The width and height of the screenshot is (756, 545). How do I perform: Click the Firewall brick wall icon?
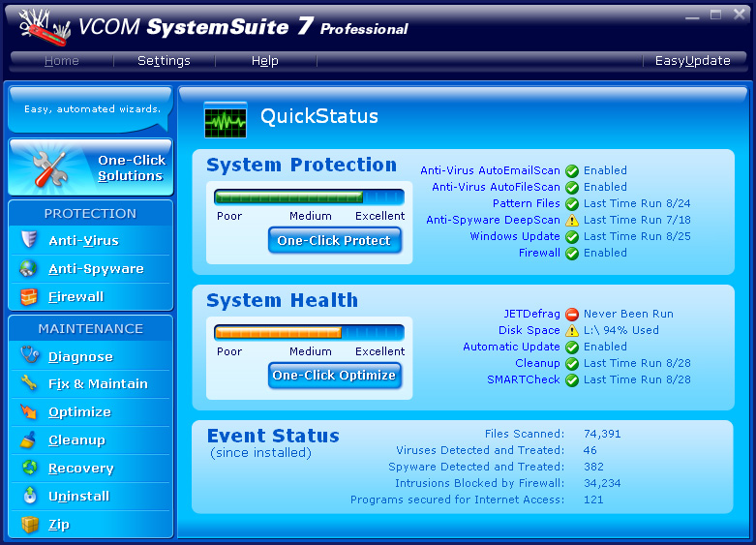tap(28, 296)
